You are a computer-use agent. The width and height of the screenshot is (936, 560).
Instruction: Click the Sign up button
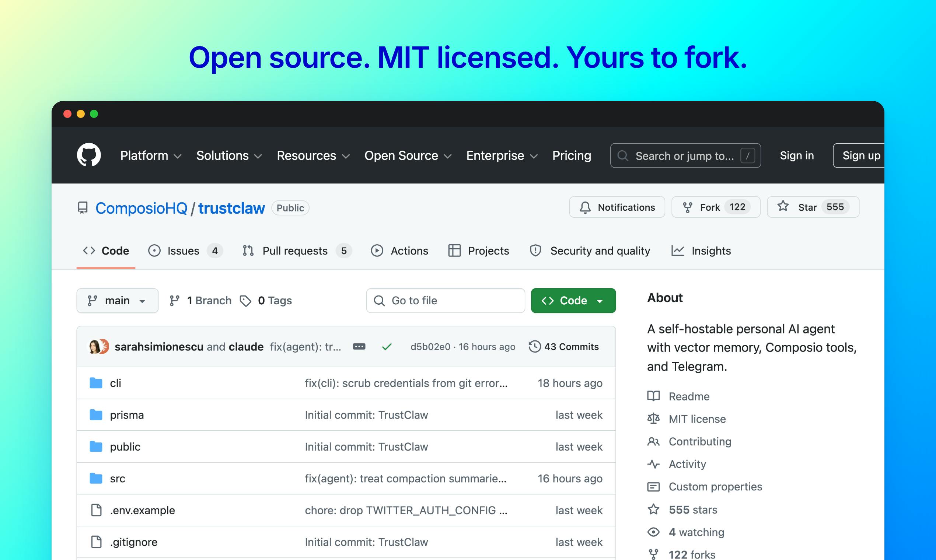[859, 155]
